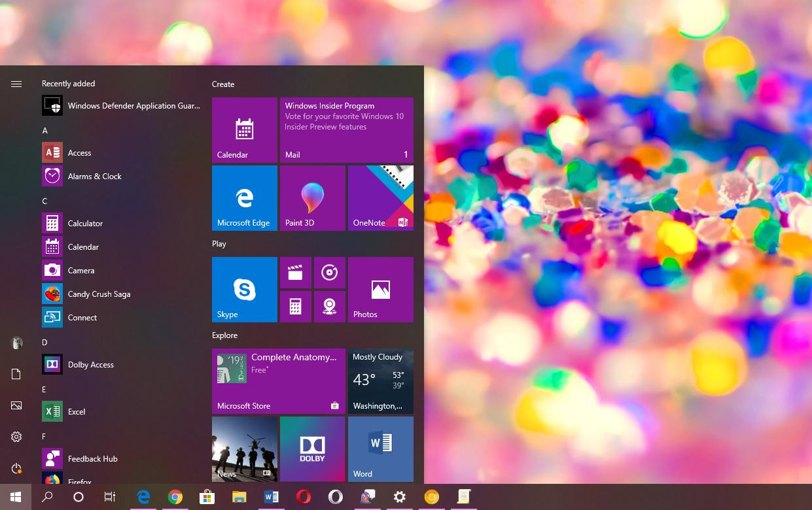Open the Paint 3D tile

tap(313, 198)
